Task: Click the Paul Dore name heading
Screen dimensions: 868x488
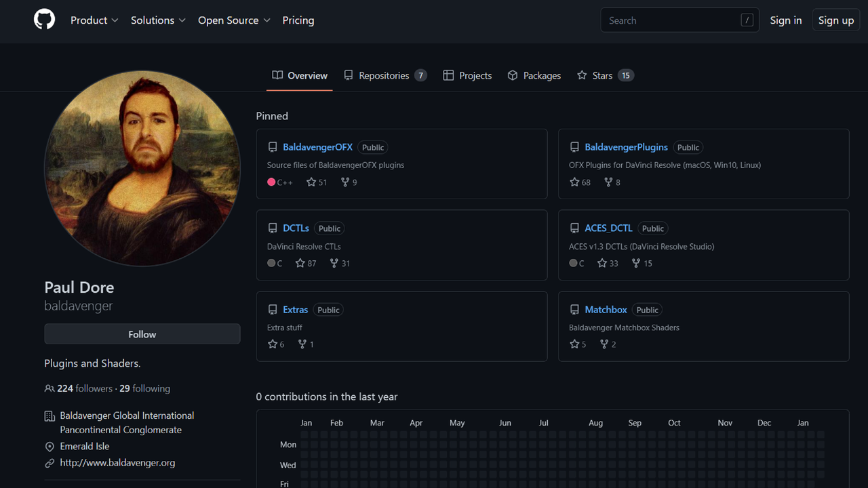Action: (79, 287)
